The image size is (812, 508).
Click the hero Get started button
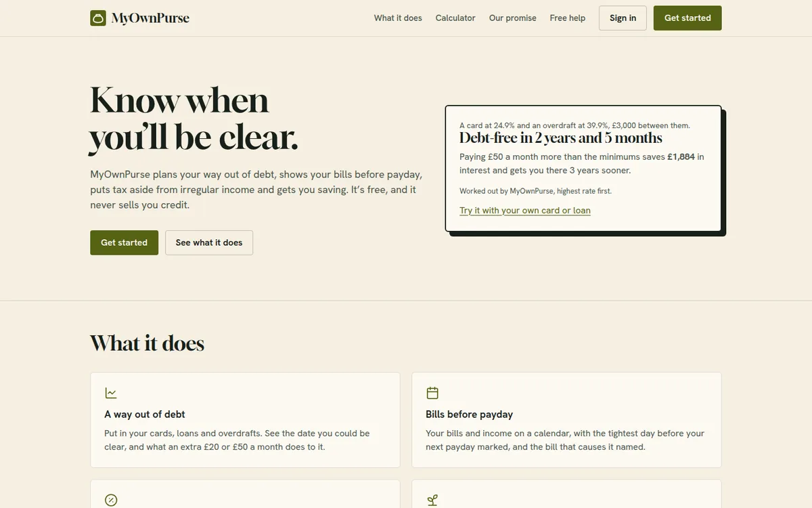coord(124,242)
